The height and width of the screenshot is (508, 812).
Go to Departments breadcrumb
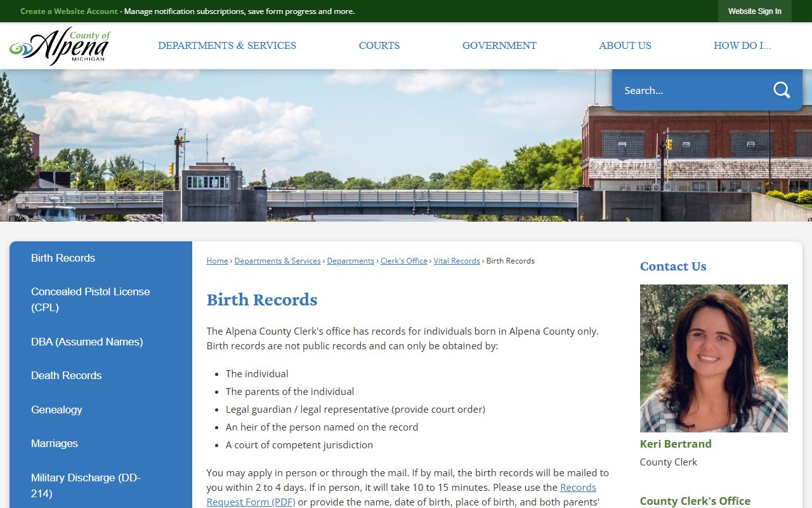point(351,261)
